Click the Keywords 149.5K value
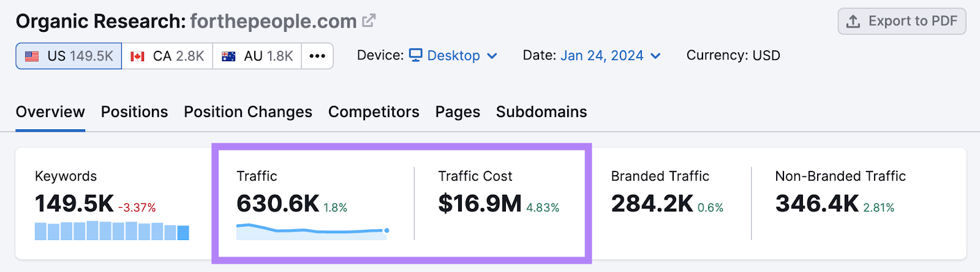Viewport: 980px width, 272px height. click(x=74, y=203)
